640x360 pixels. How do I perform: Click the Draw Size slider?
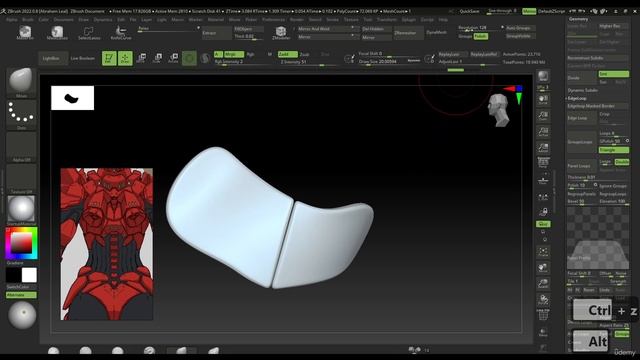(389, 62)
